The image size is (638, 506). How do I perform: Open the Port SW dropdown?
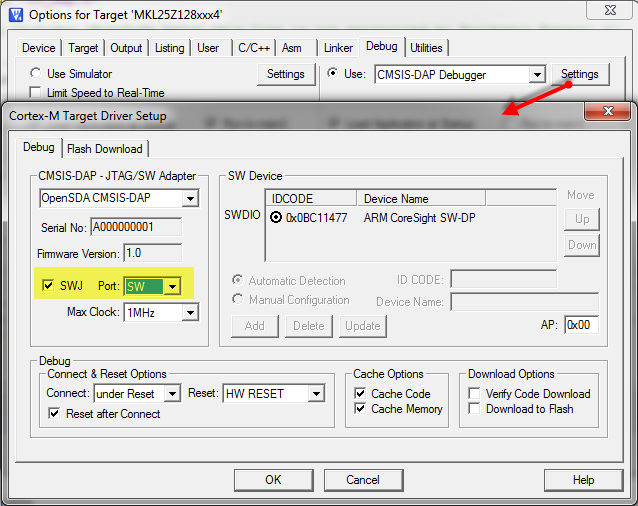click(x=173, y=288)
